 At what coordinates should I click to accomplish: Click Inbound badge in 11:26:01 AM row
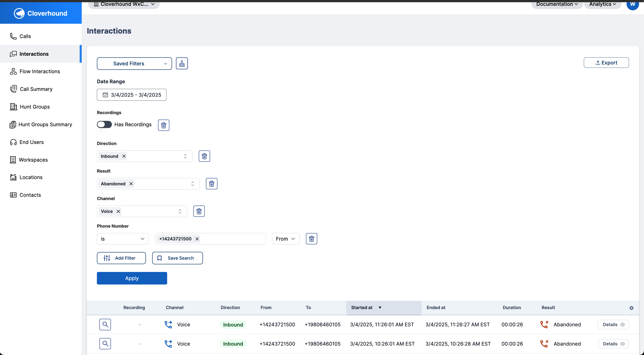[233, 325]
